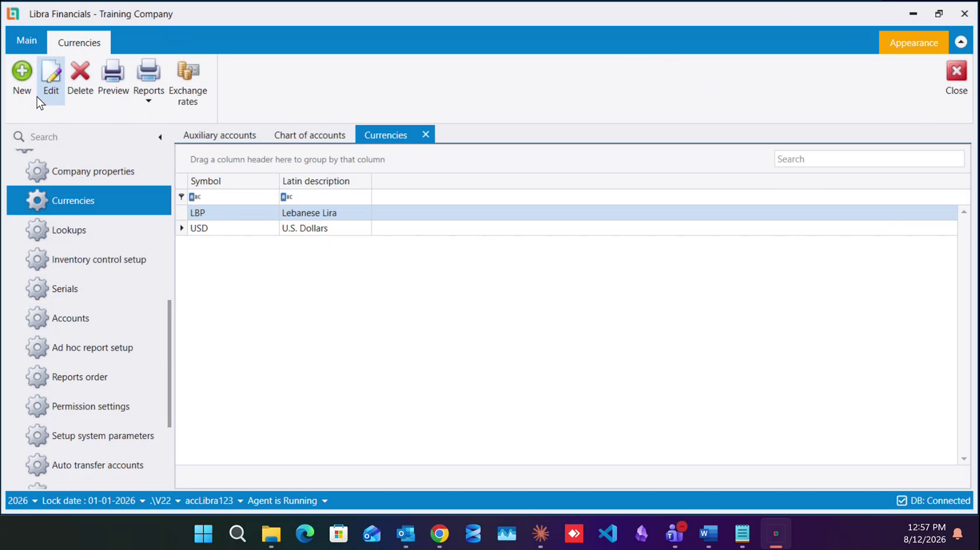Click the sidebar search magnifier icon
The width and height of the screenshot is (980, 550).
pos(19,136)
